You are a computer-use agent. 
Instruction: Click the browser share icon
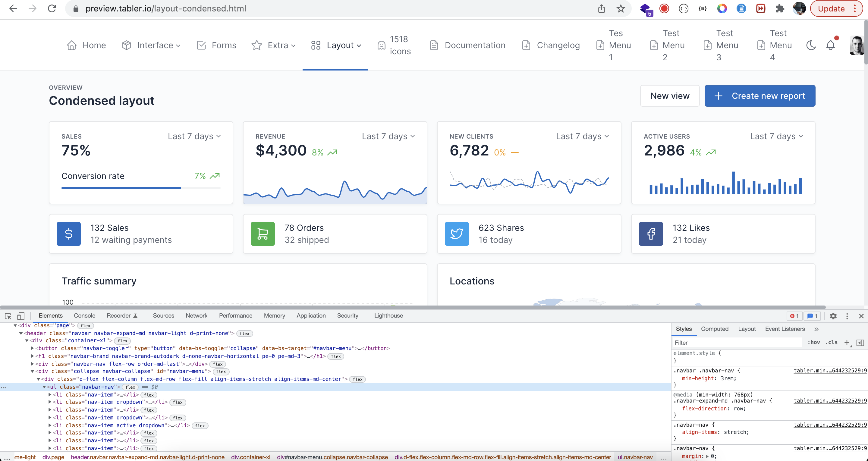(x=602, y=8)
